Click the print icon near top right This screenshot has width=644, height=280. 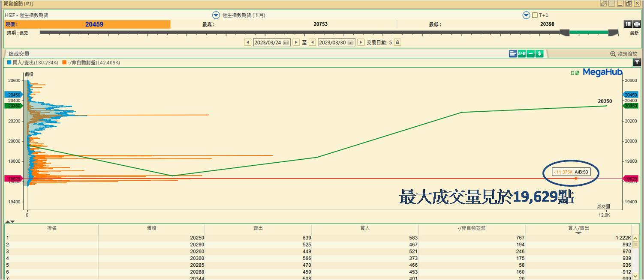coord(637,24)
